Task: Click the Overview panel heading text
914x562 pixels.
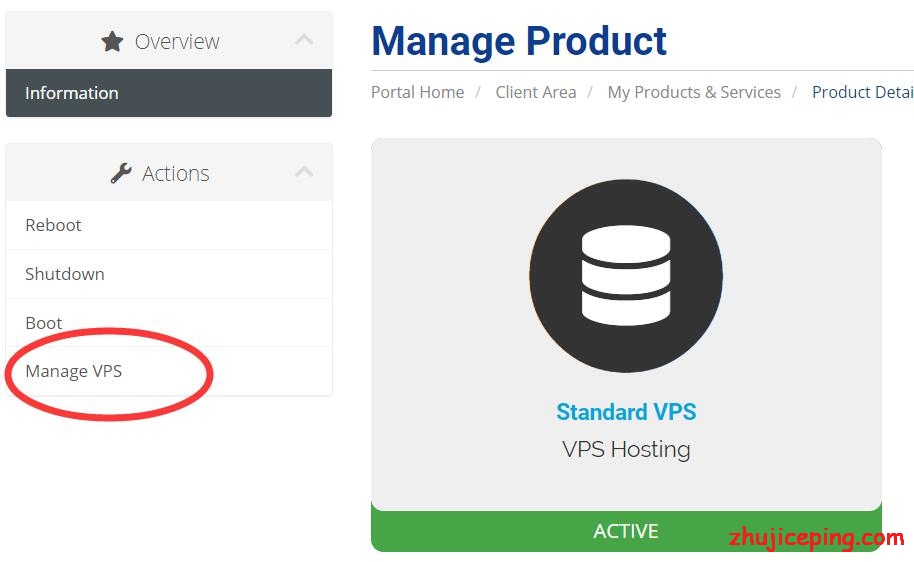Action: (x=177, y=42)
